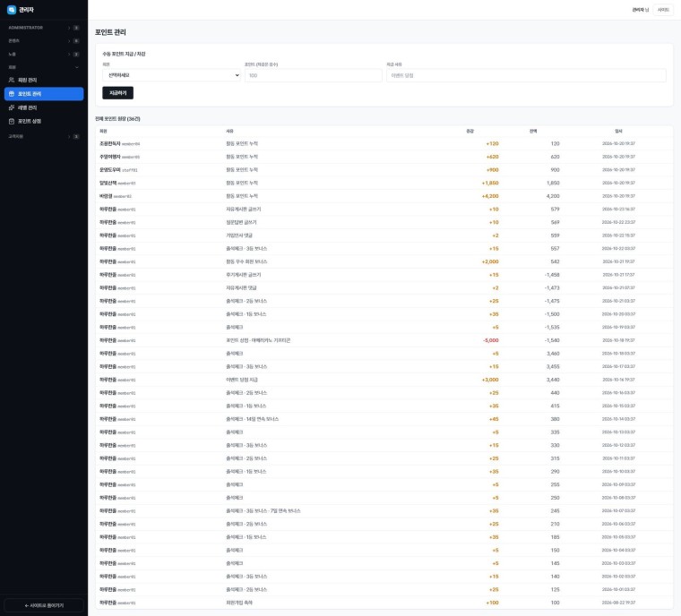681x616 pixels.
Task: Click the 전체 포인트 원장 (36건) heading
Action: point(117,118)
